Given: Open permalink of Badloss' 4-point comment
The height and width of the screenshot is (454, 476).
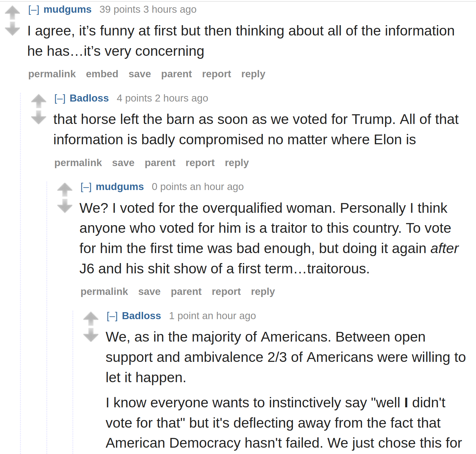Looking at the screenshot, I should (x=78, y=163).
